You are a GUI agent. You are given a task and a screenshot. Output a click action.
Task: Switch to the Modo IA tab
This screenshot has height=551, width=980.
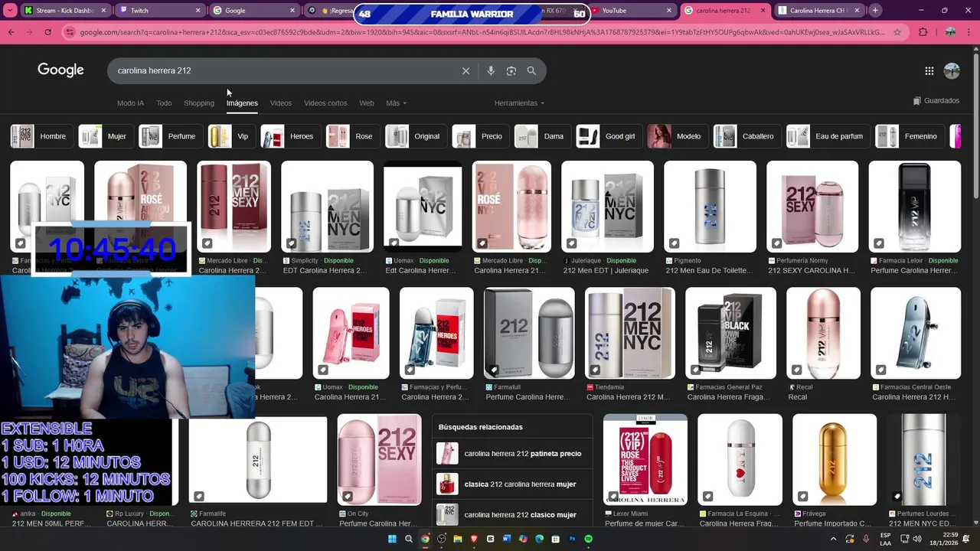(130, 103)
